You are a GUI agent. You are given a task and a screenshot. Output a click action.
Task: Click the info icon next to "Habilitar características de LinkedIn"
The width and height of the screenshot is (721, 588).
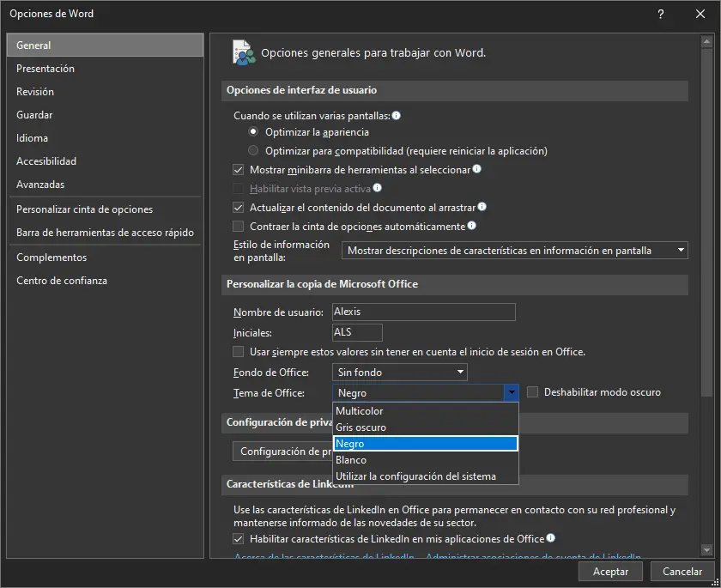point(549,536)
